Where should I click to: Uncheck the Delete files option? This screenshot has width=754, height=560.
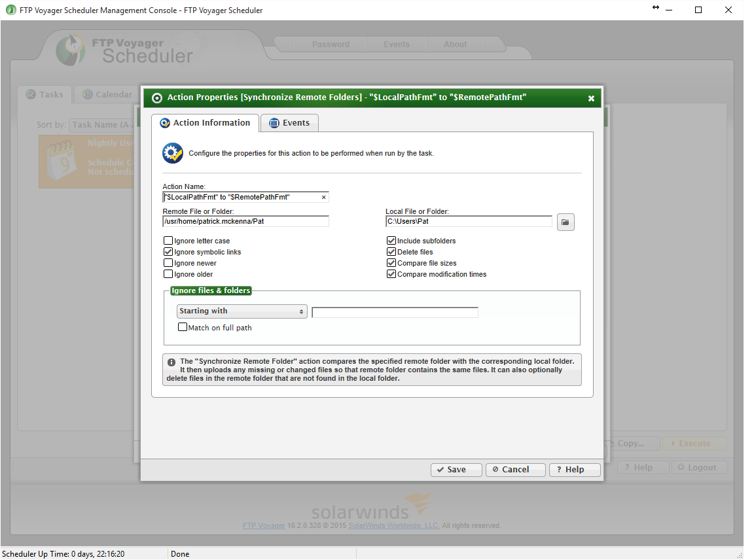pos(391,251)
